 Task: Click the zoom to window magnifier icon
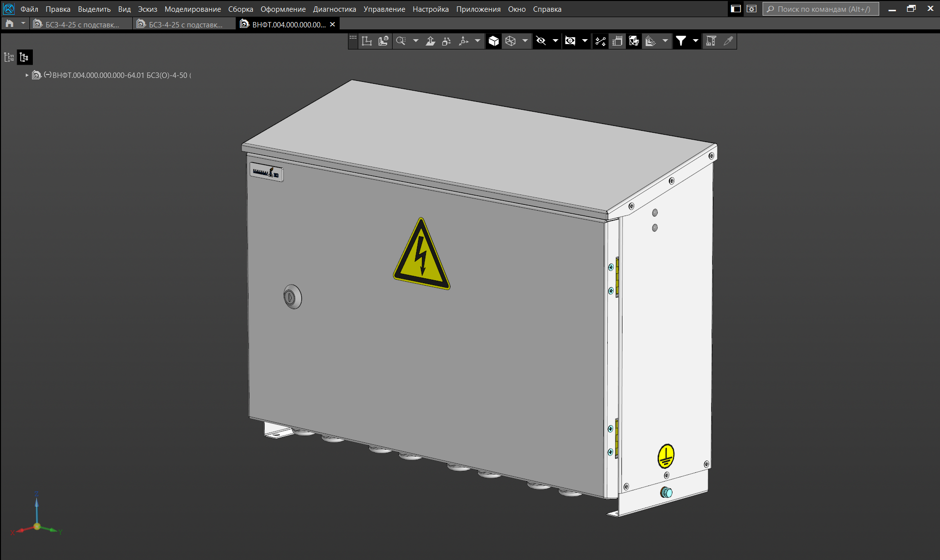click(x=401, y=41)
